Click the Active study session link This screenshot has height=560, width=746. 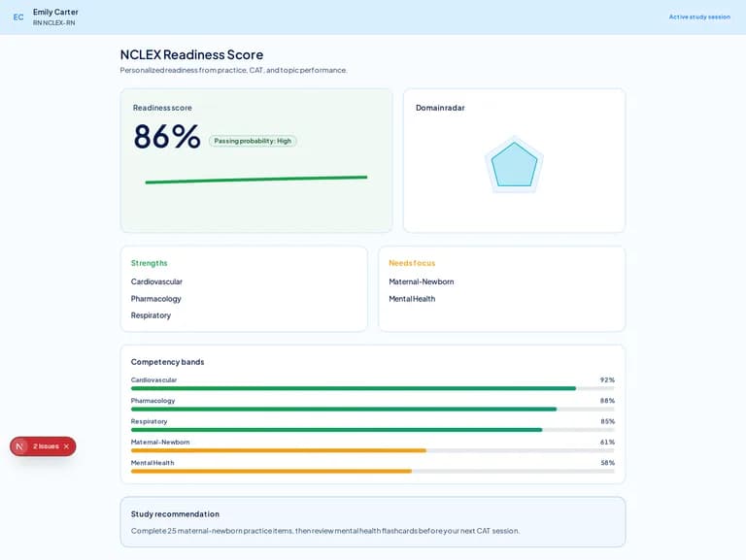point(699,16)
